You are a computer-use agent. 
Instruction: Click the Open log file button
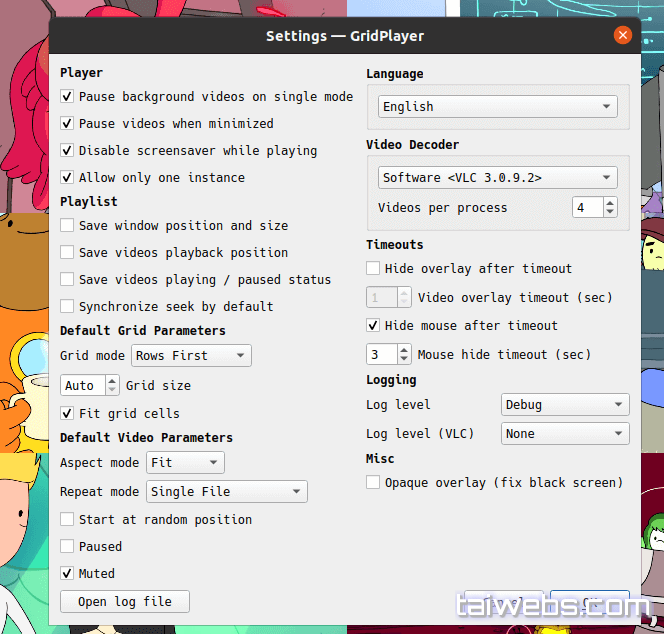click(125, 602)
